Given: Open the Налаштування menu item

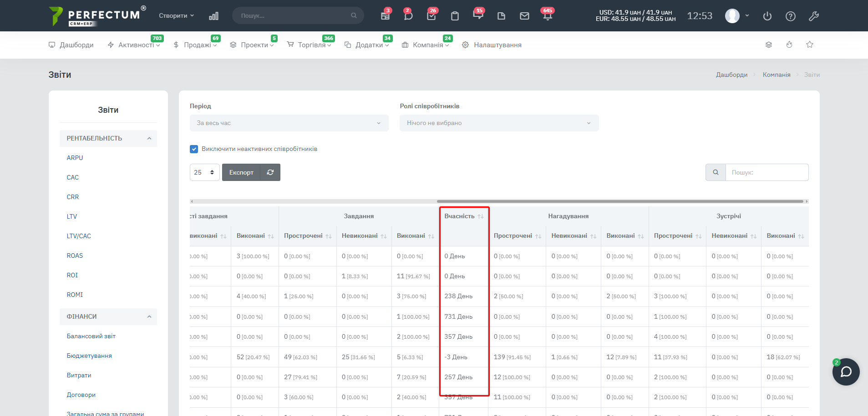Looking at the screenshot, I should tap(497, 45).
